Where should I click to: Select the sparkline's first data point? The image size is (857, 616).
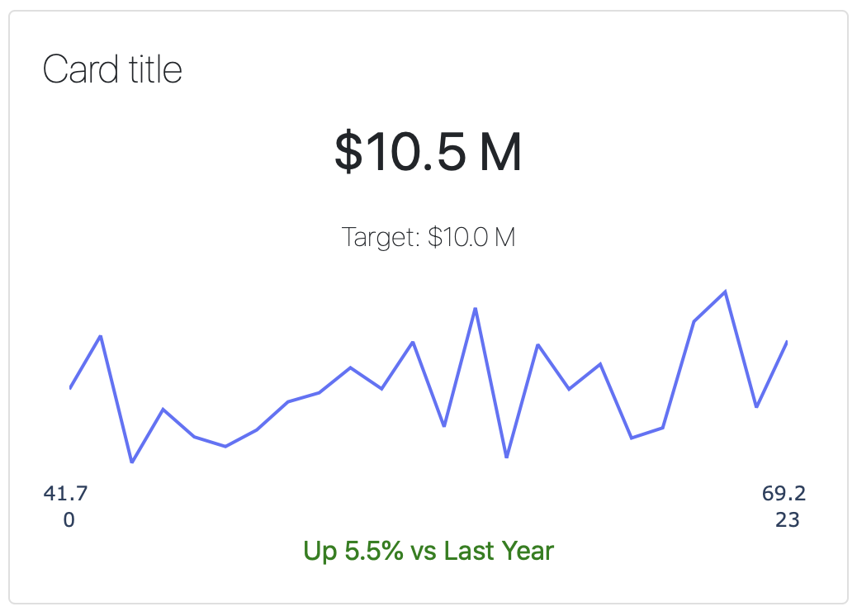coord(70,387)
